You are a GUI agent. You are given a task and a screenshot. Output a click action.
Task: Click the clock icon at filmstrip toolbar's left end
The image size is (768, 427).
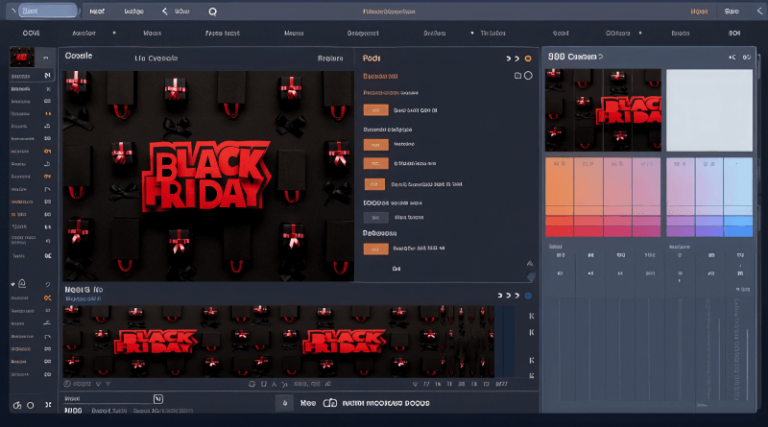[67, 384]
